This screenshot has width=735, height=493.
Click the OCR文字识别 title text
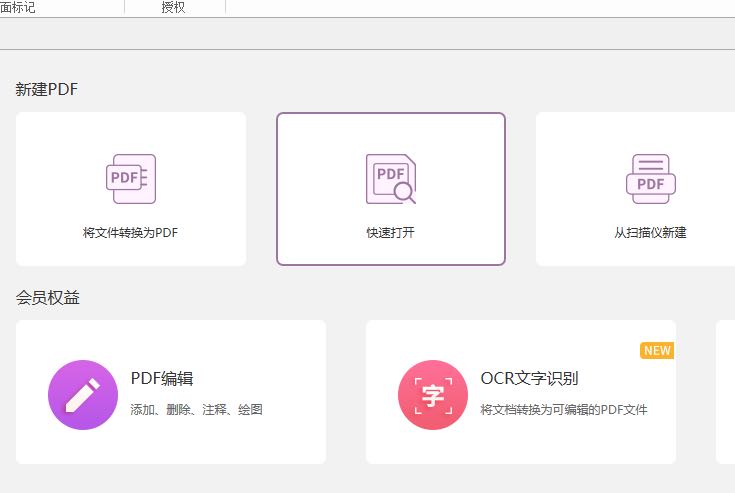(x=529, y=378)
